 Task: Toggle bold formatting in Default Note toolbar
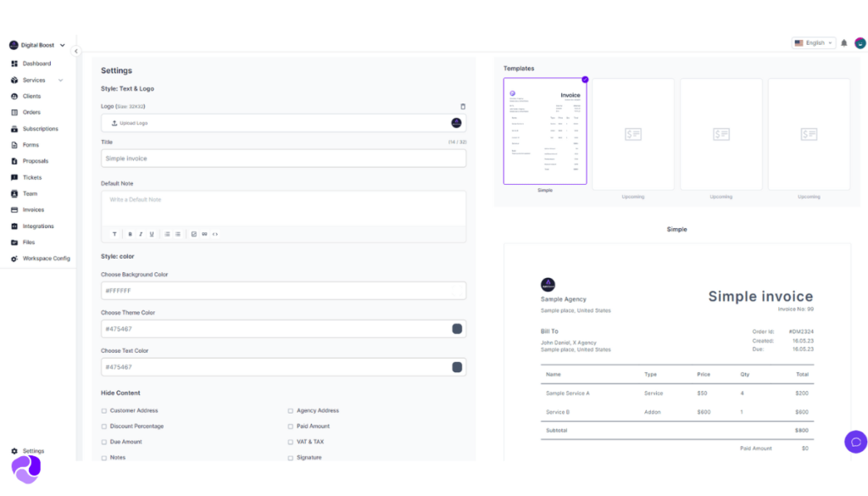131,234
